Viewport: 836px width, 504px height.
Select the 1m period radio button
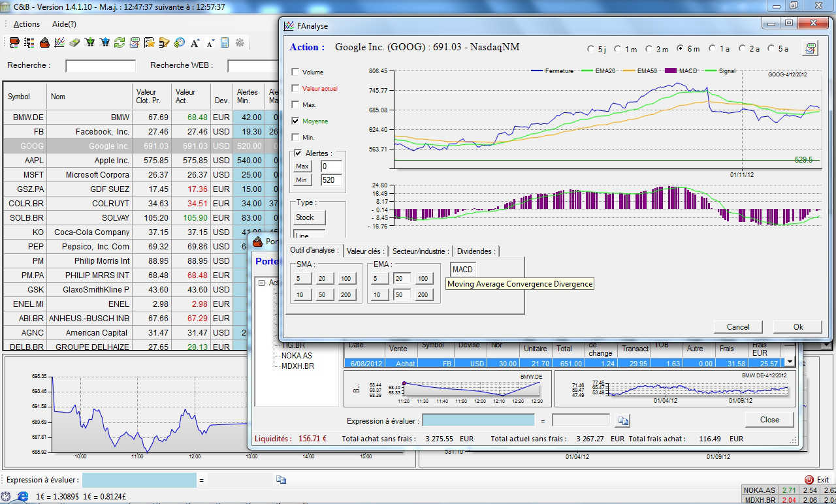pos(617,49)
